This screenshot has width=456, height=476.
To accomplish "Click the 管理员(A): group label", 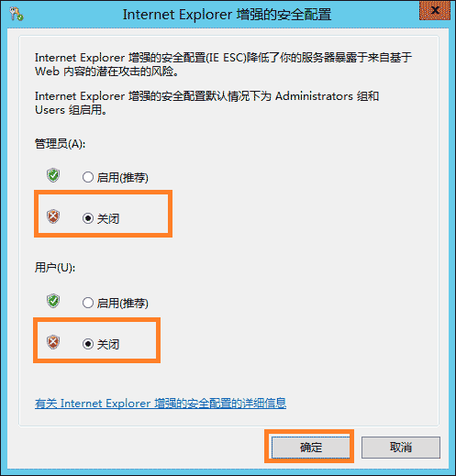I will [x=60, y=143].
